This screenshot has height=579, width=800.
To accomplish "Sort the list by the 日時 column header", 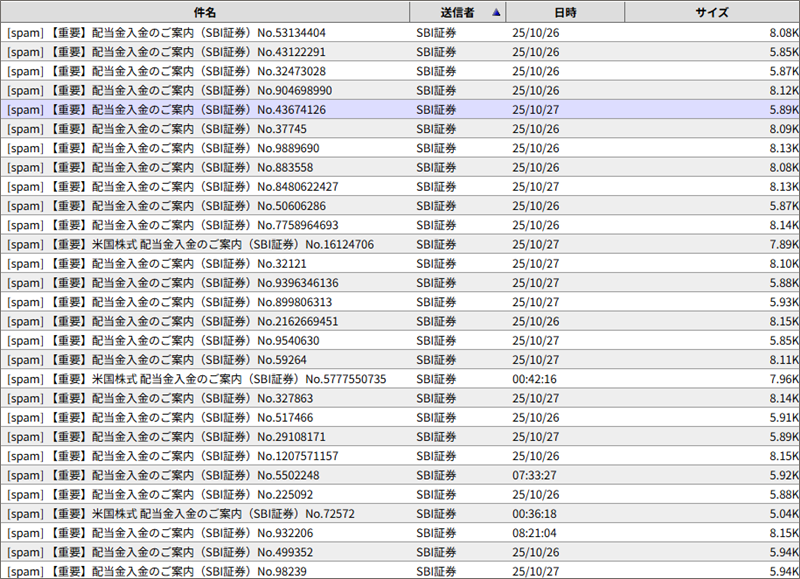I will point(565,13).
